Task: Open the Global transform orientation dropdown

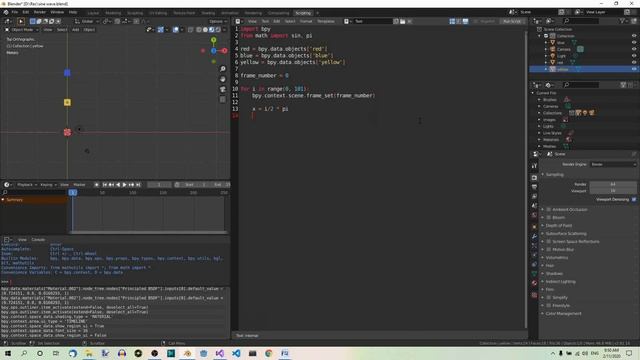Action: coord(87,21)
